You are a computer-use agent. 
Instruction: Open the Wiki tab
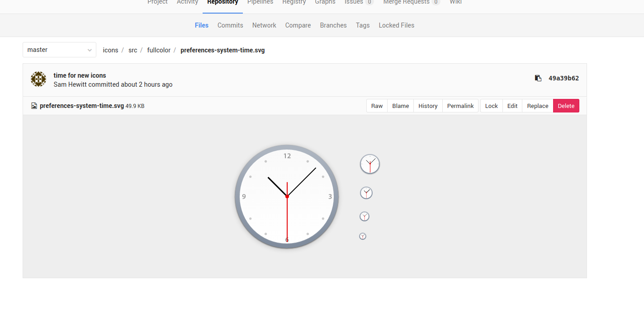coord(455,2)
